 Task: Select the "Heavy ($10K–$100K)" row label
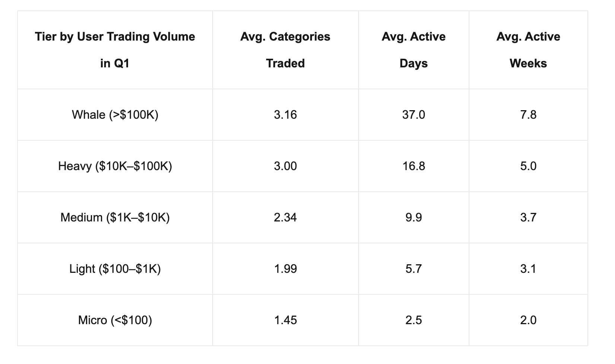pyautogui.click(x=115, y=166)
